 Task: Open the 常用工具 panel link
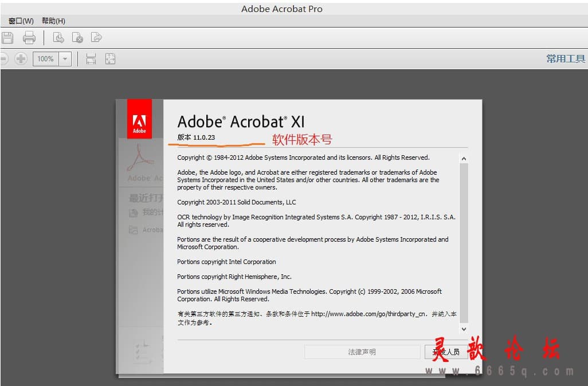pos(566,59)
